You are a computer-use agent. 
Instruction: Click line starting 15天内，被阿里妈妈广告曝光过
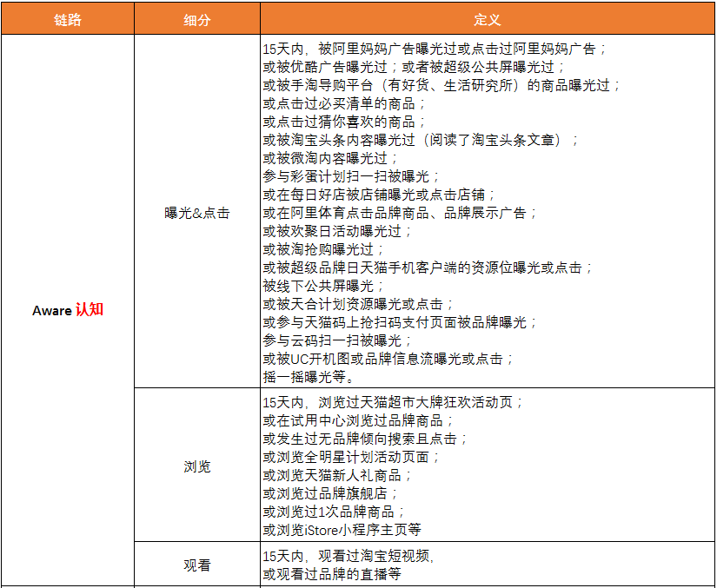pyautogui.click(x=435, y=49)
